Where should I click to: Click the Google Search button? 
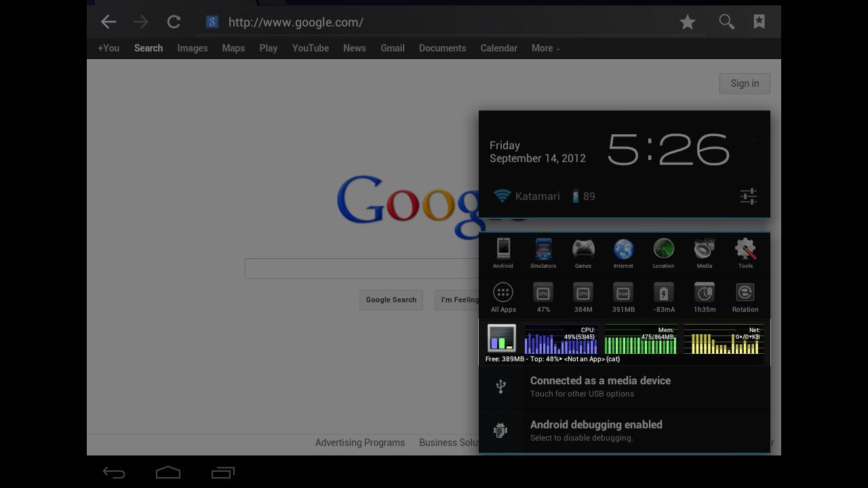(x=391, y=300)
